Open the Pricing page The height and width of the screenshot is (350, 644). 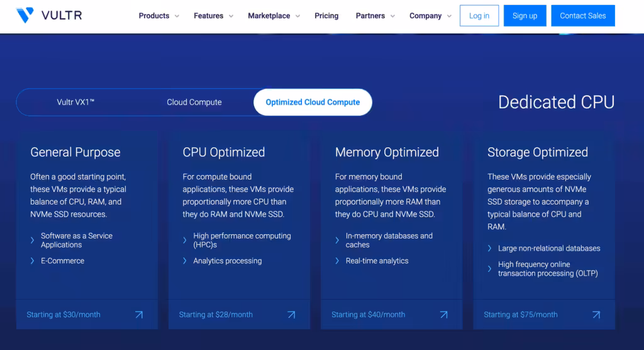point(326,16)
